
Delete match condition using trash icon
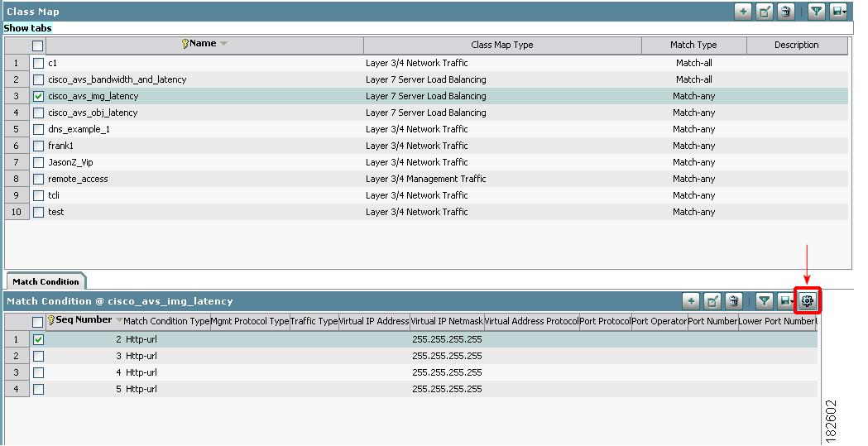tap(733, 301)
